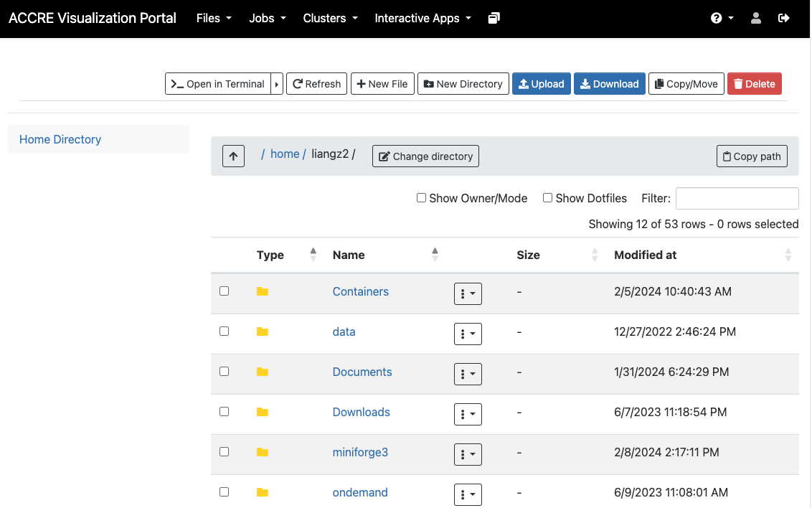The height and width of the screenshot is (508, 812).
Task: Click the Filter text field
Action: click(737, 198)
